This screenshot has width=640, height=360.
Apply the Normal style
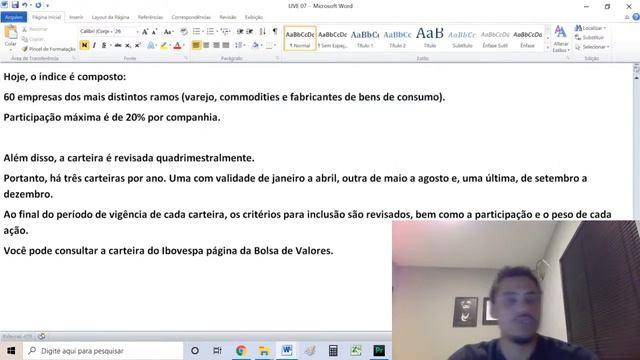click(x=300, y=38)
